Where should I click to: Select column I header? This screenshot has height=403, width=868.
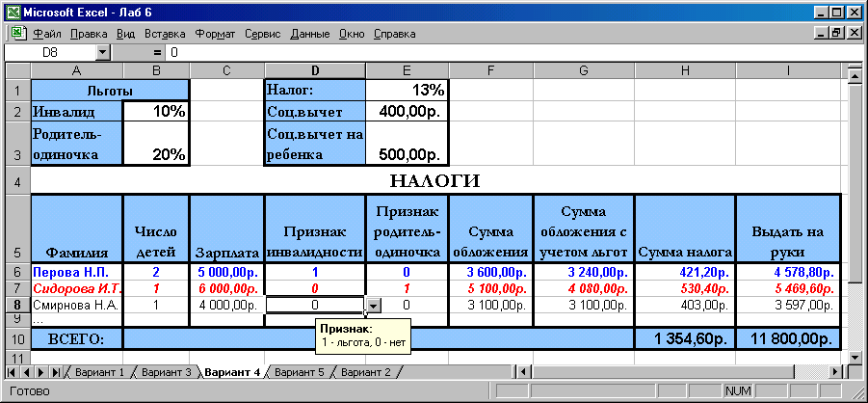pos(788,70)
